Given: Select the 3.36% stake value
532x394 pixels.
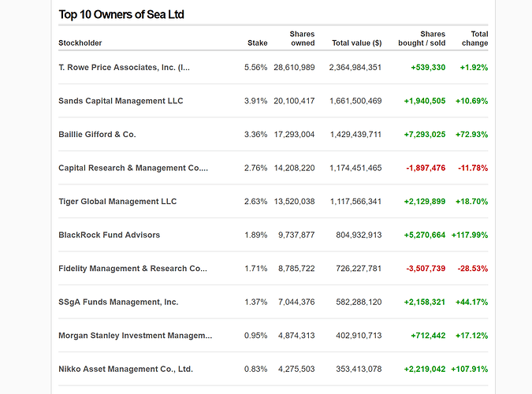Looking at the screenshot, I should [256, 135].
